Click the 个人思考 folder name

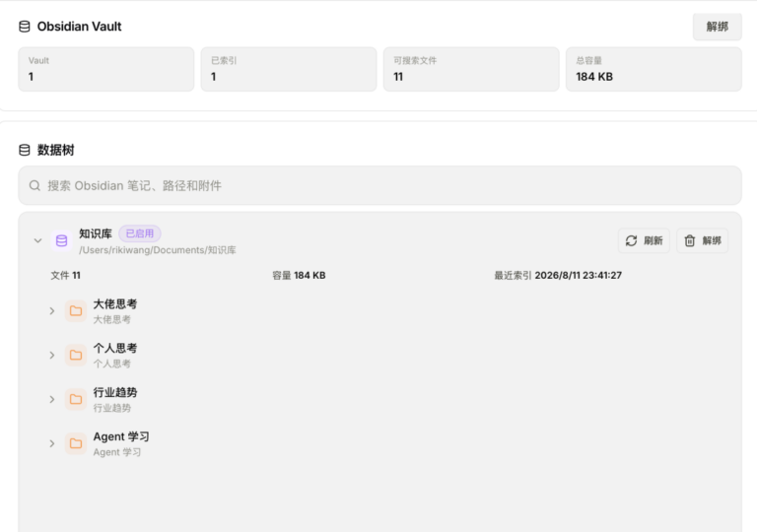coord(115,348)
